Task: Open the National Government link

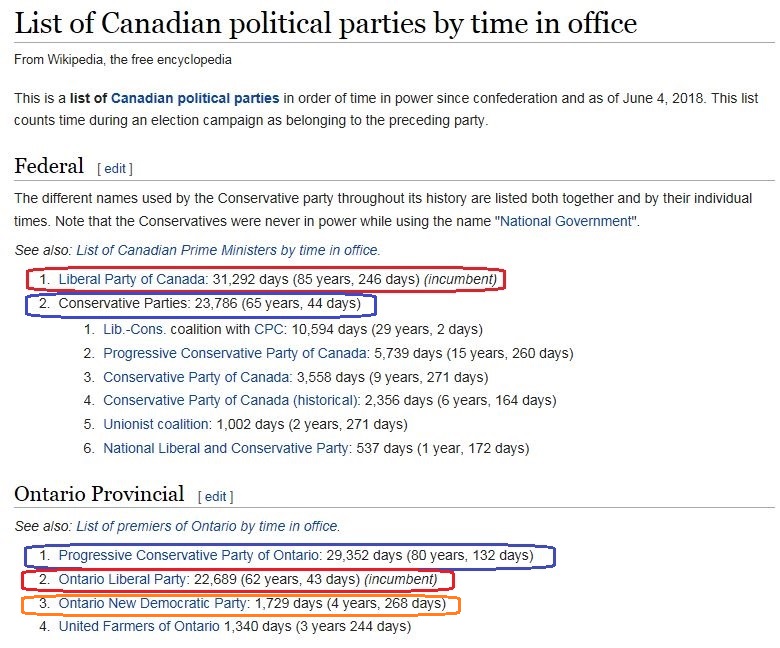Action: pos(566,221)
